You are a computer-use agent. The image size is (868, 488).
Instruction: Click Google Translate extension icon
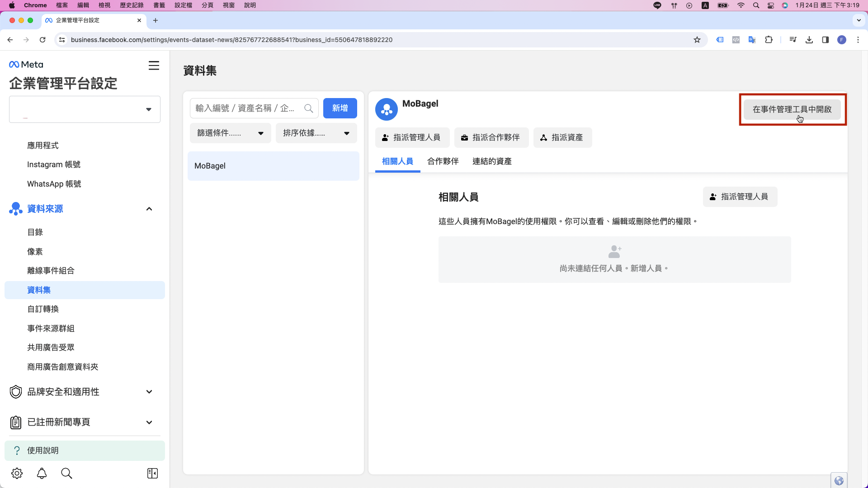click(x=752, y=40)
